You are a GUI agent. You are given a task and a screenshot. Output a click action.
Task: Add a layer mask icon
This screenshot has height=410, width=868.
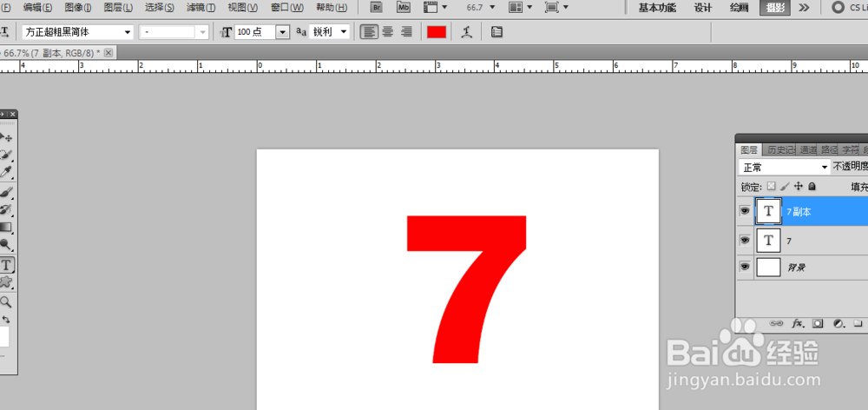[819, 323]
